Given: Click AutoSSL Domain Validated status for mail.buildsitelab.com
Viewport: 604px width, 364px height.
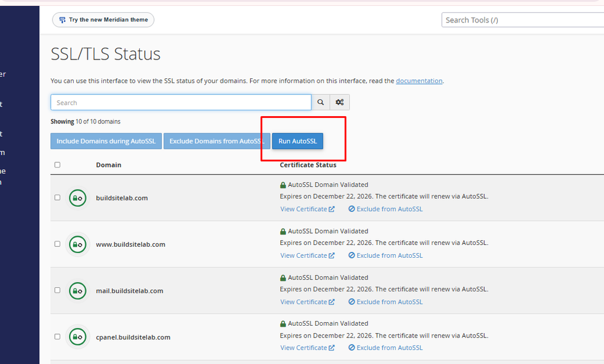Looking at the screenshot, I should pos(324,277).
